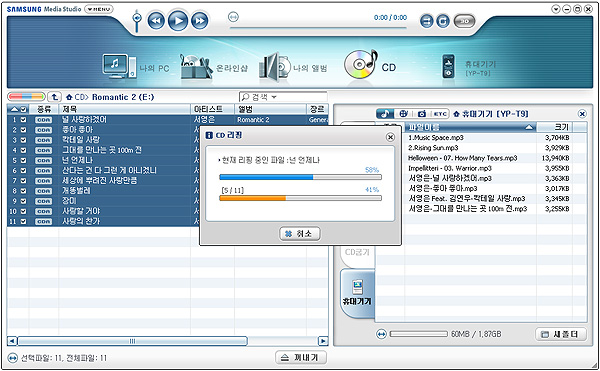Uncheck track 2 좋아 좋아
Viewport: 600px width, 371px height.
tap(23, 130)
